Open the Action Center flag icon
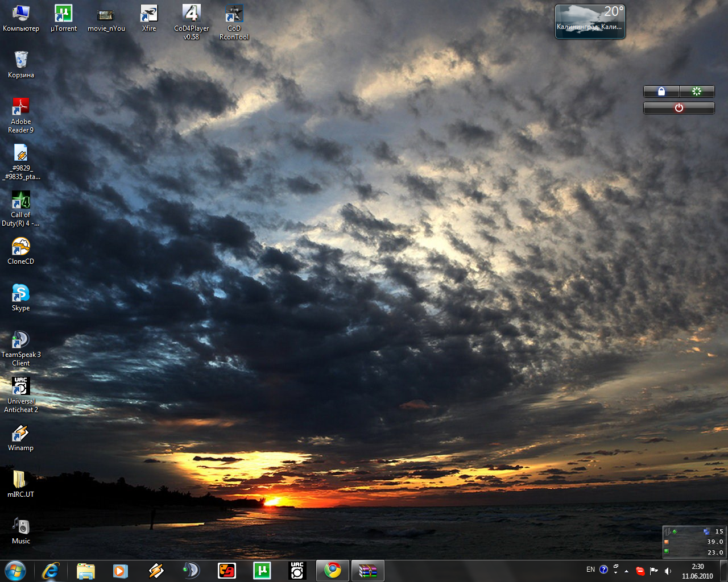 click(654, 571)
